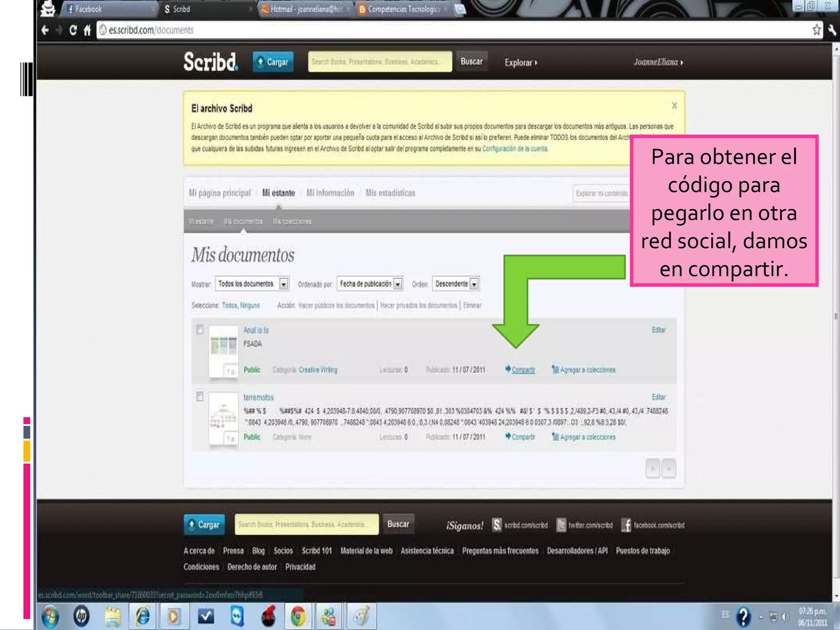Viewport: 840px width, 630px height.
Task: Click Eliminar action
Action: click(x=472, y=305)
